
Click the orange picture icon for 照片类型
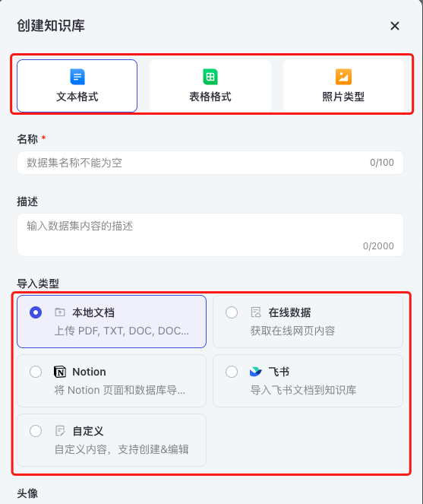tap(343, 77)
